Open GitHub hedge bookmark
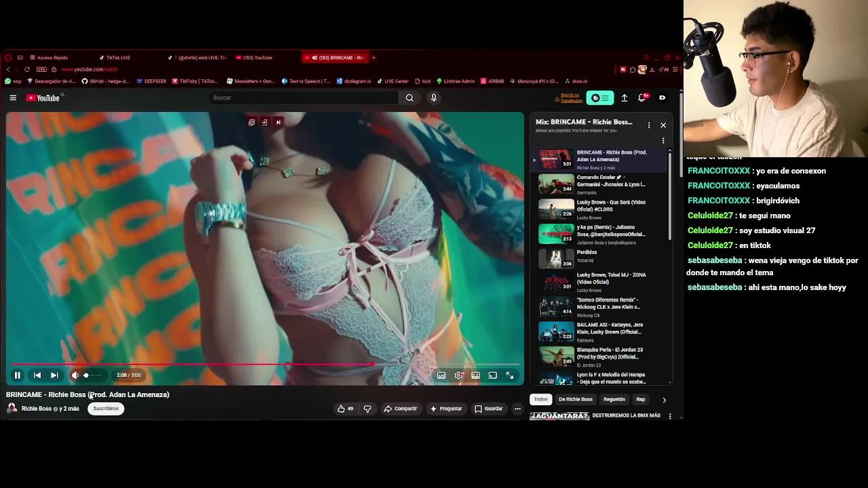 tap(105, 81)
